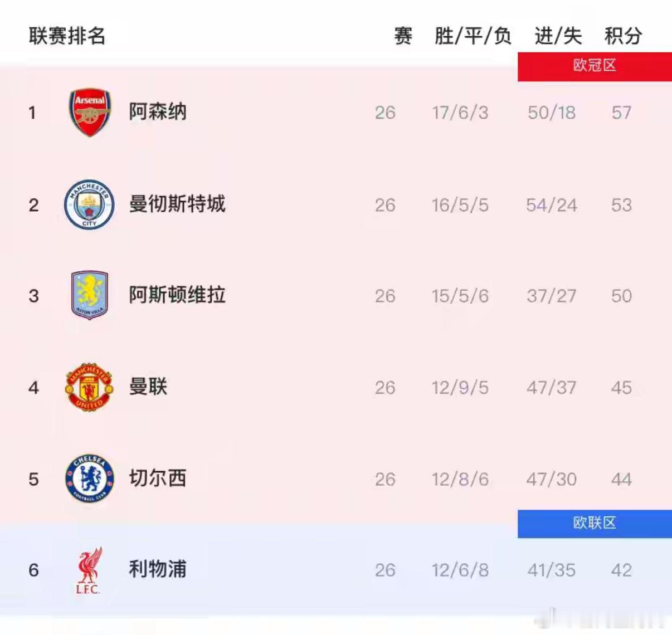Select the 积分 column header

pyautogui.click(x=622, y=36)
